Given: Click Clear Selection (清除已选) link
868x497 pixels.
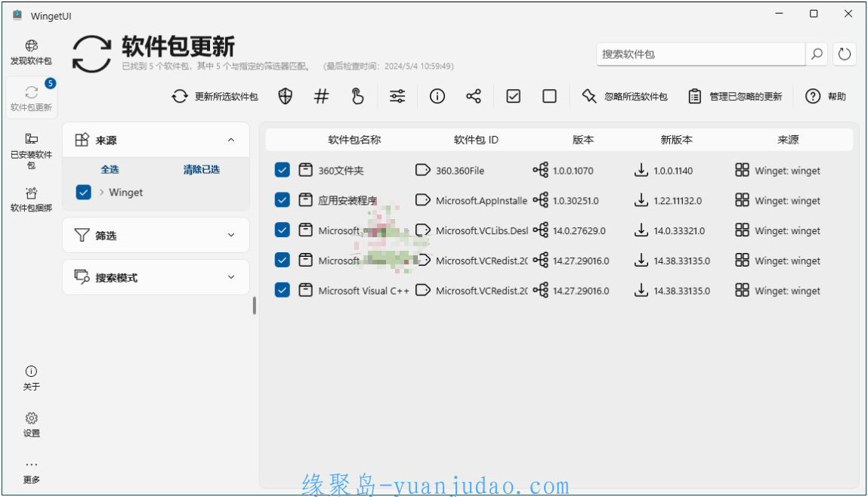Looking at the screenshot, I should 202,169.
